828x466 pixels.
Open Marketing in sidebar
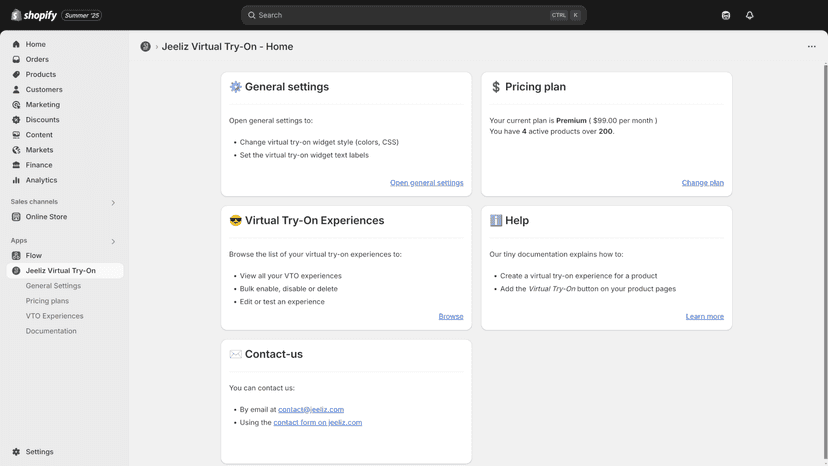point(43,105)
